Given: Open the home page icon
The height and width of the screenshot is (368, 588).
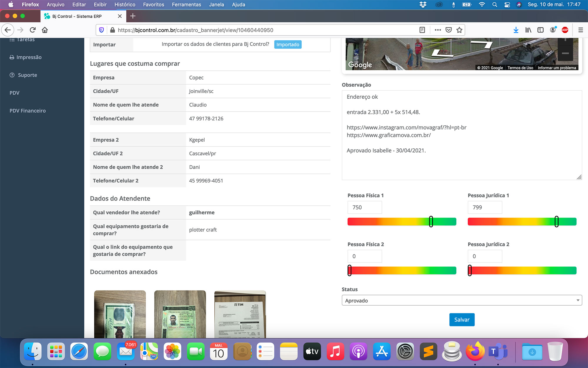Looking at the screenshot, I should tap(45, 30).
